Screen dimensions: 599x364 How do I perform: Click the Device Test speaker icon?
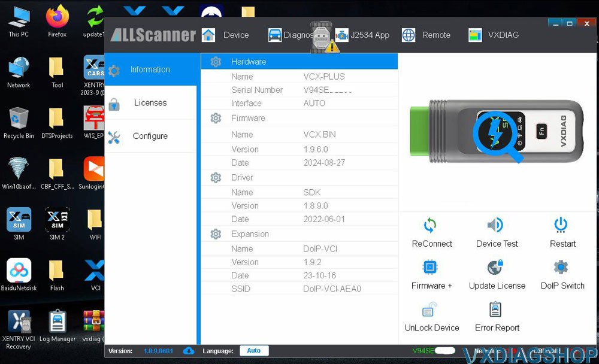(495, 225)
